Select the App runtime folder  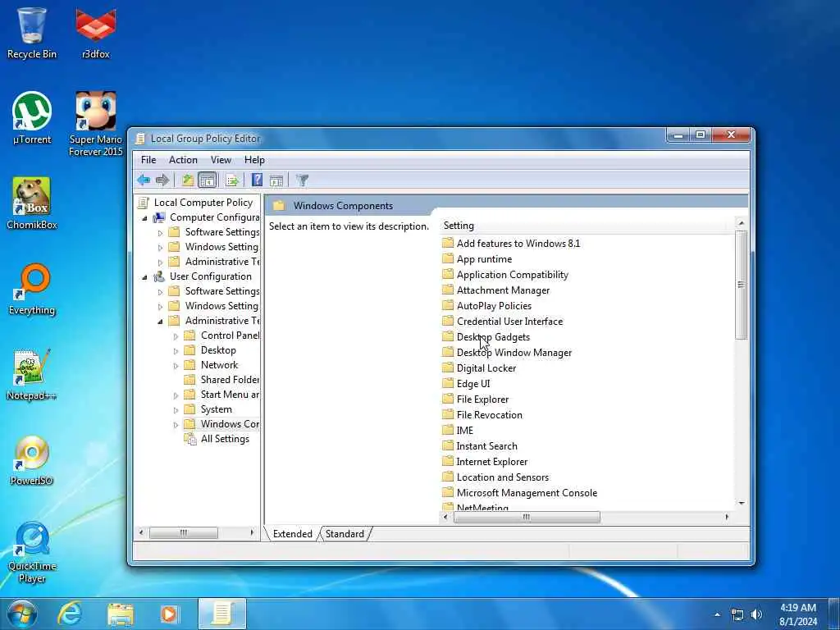point(477,258)
